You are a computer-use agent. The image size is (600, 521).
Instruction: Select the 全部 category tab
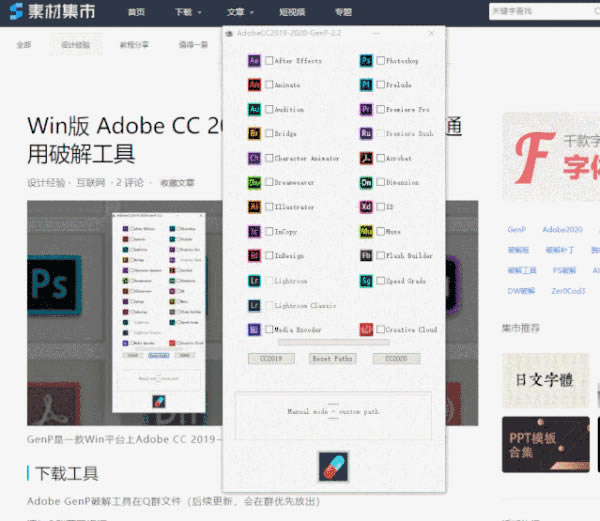point(24,45)
